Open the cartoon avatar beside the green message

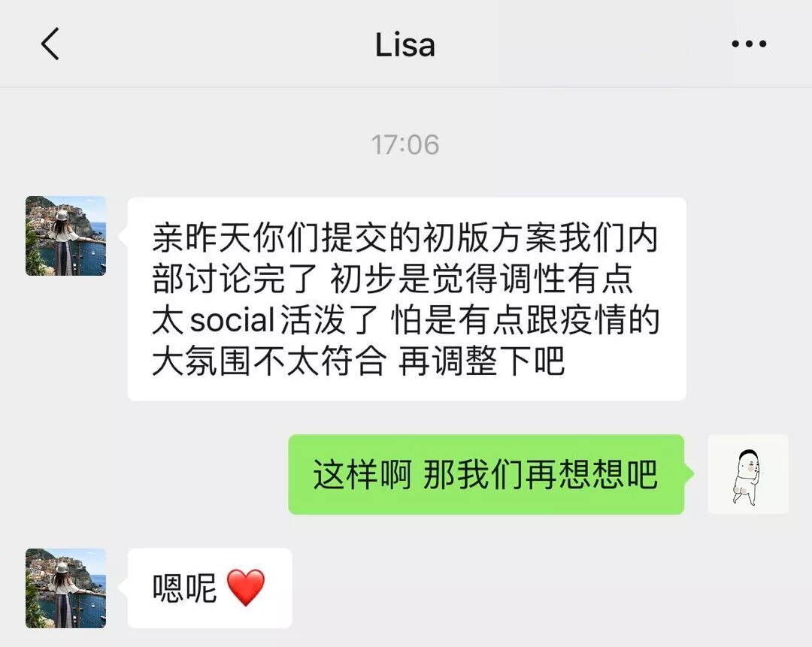point(748,475)
